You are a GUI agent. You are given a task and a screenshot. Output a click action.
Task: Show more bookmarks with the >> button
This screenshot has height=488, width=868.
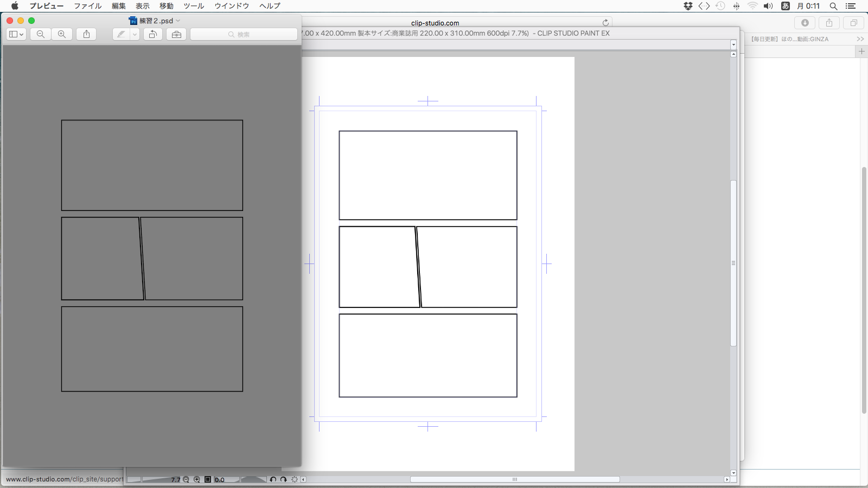tap(860, 39)
